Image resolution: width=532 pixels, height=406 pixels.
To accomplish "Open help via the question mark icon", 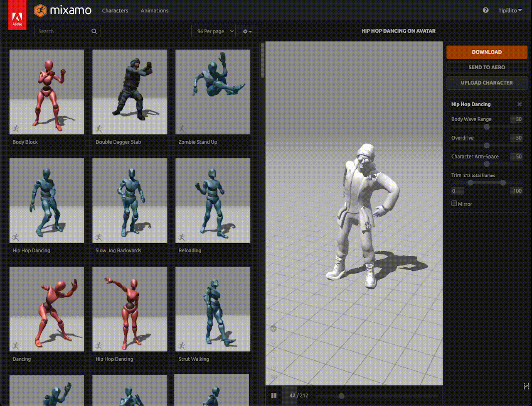I will tap(485, 10).
